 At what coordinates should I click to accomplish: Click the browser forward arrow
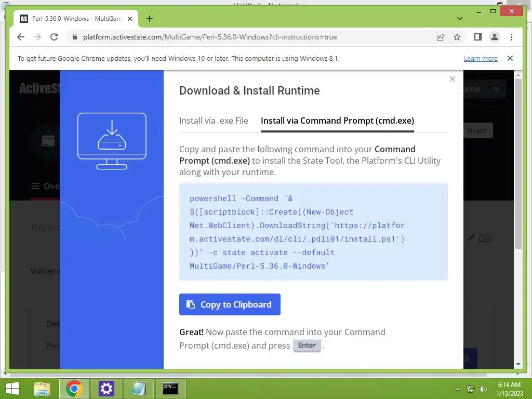(x=37, y=37)
